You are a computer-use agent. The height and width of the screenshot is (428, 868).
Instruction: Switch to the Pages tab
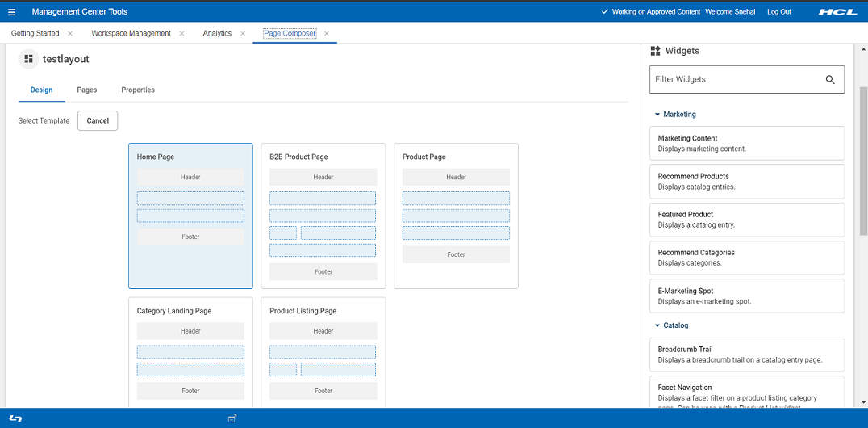click(x=87, y=90)
